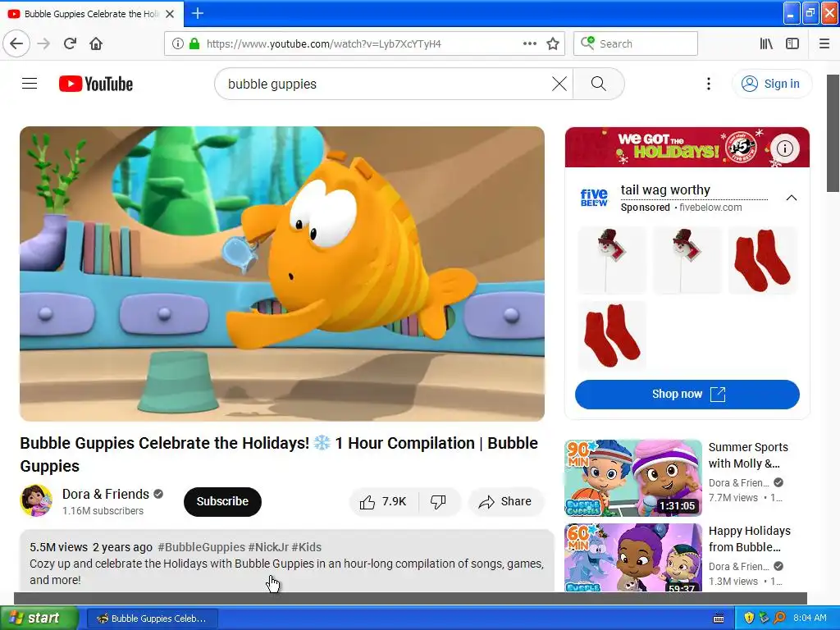
Task: Open the #Kids hashtag link
Action: pos(307,547)
